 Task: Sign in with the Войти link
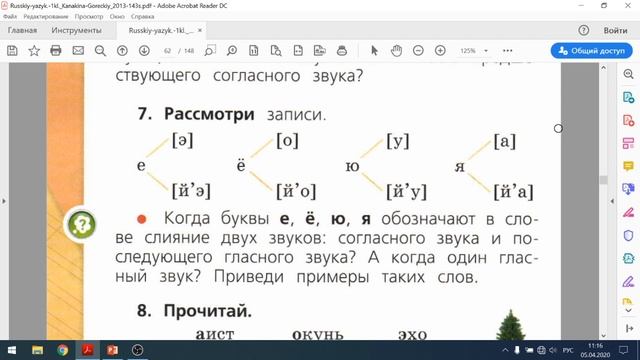tap(616, 31)
